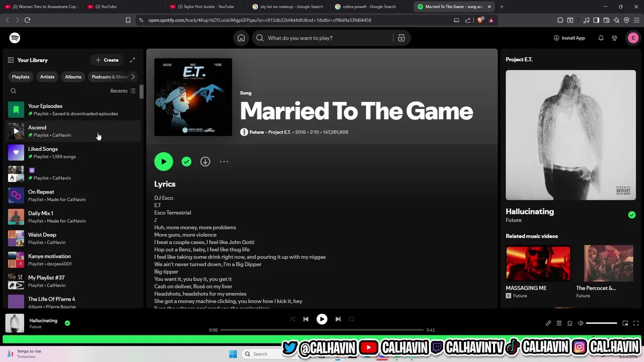This screenshot has width=644, height=362.
Task: Open the notifications bell (What's New)
Action: 601,38
